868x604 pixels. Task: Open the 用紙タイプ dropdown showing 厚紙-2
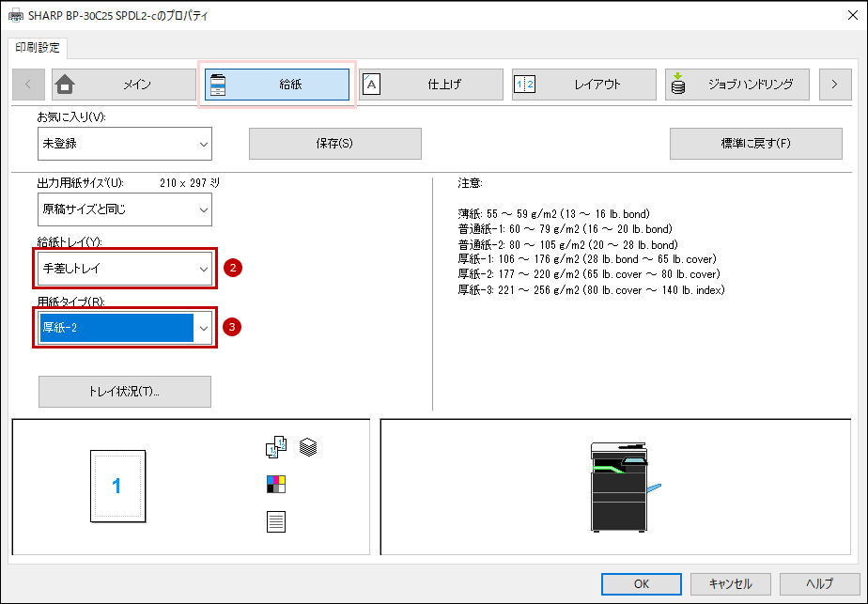(x=125, y=328)
